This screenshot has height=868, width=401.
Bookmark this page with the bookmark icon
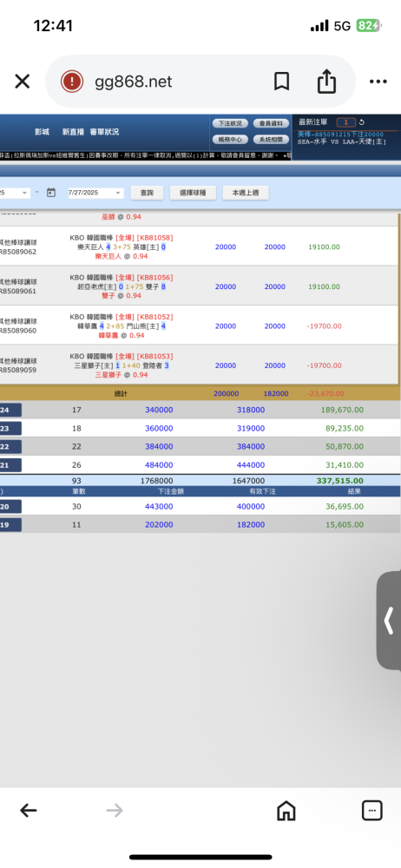click(x=281, y=82)
